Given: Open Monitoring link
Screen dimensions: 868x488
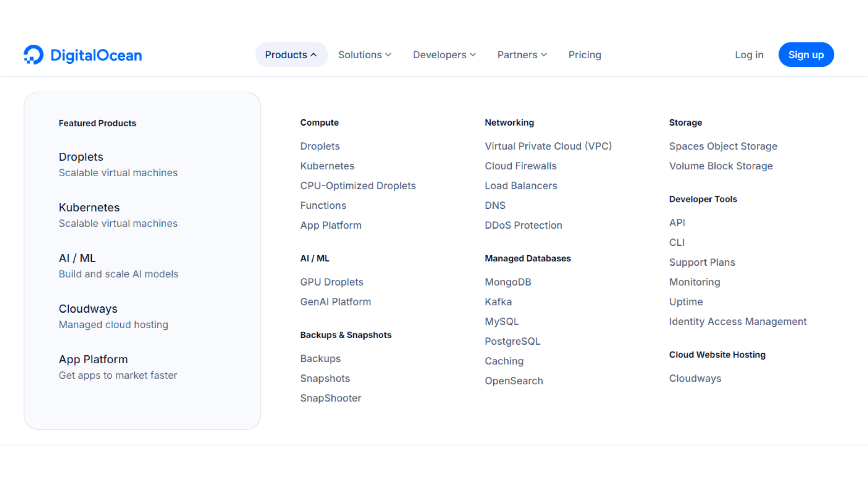Looking at the screenshot, I should coord(695,282).
